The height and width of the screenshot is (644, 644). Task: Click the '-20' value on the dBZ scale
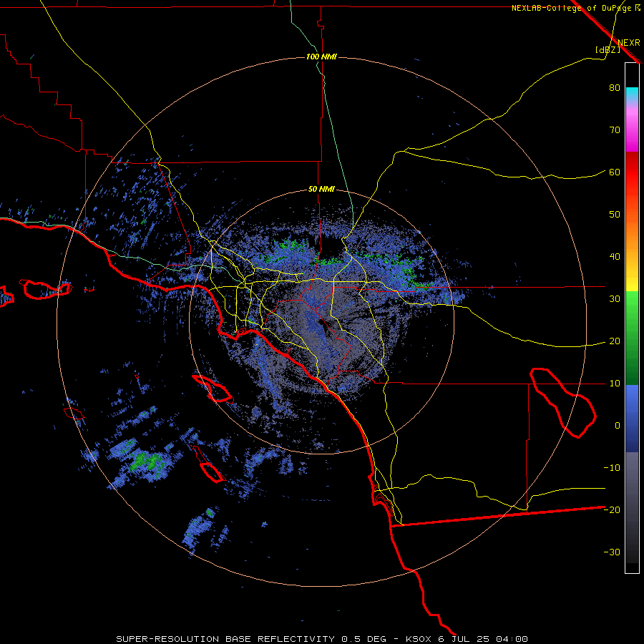pos(612,510)
